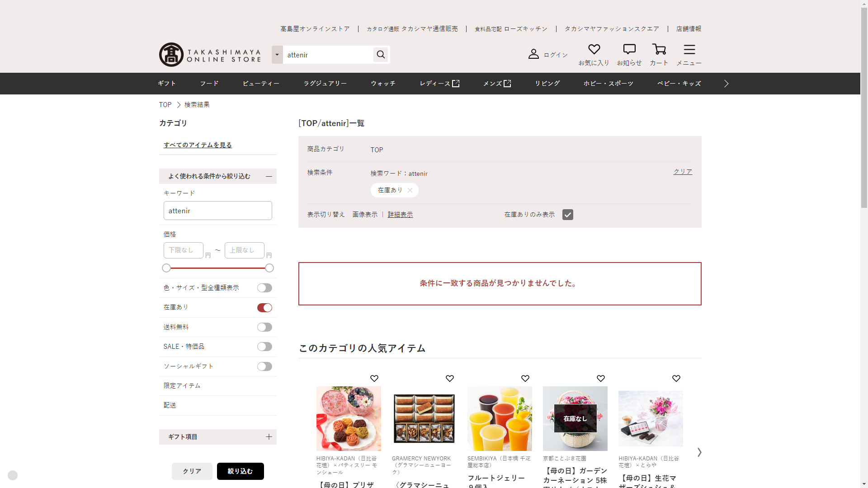Collapse よく使われる条件から絞り込む section
This screenshot has width=868, height=488.
coord(269,176)
